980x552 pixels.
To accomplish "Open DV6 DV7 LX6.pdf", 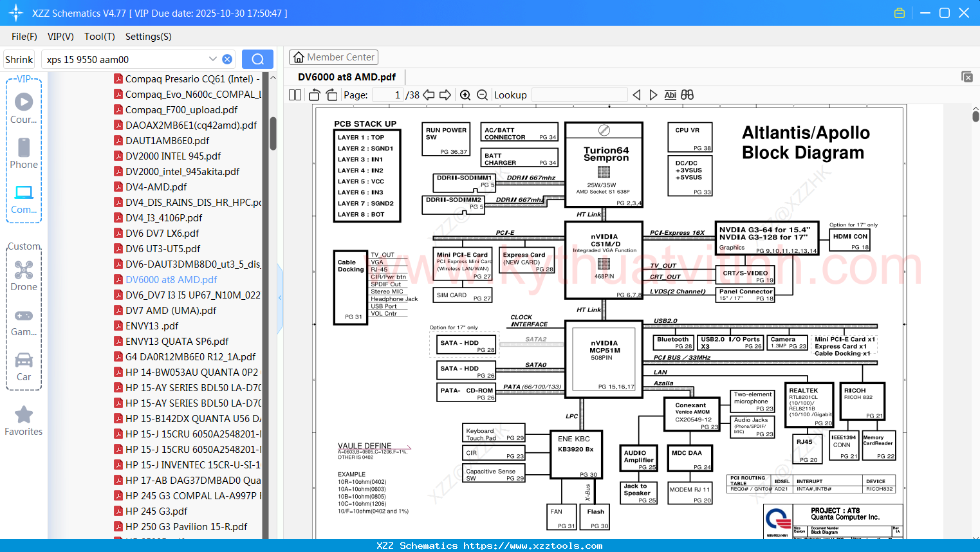I will point(157,234).
